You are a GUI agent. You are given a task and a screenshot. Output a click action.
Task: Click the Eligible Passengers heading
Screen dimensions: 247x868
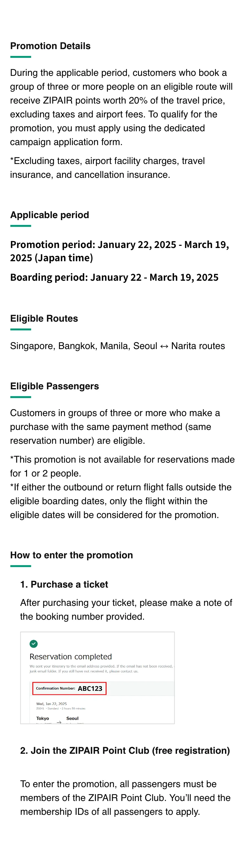point(54,386)
